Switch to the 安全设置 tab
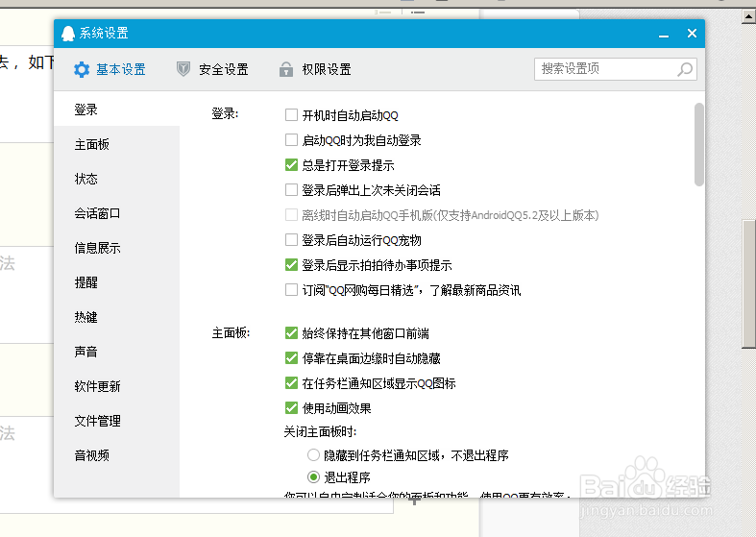Viewport: 756px width, 537px height. click(212, 69)
